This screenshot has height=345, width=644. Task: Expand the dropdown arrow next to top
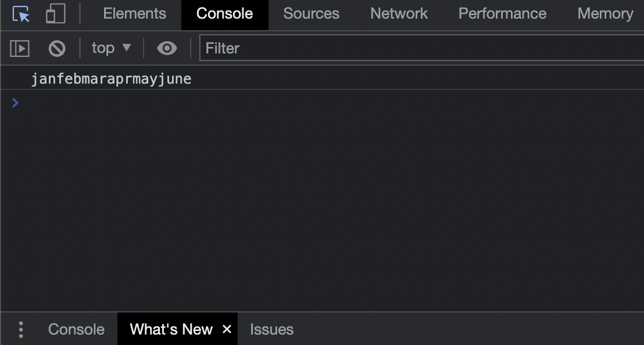click(127, 48)
